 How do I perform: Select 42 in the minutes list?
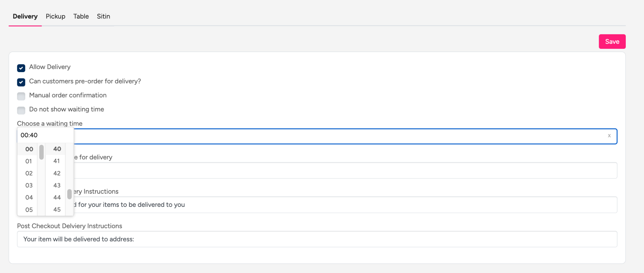click(x=57, y=173)
